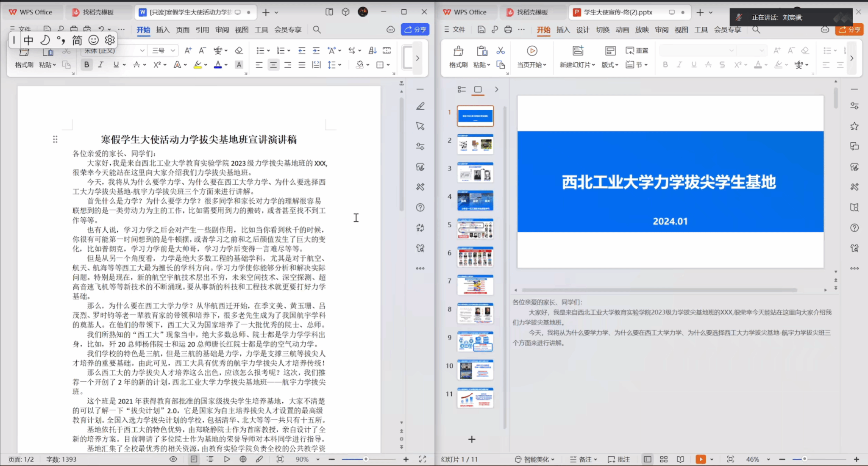Viewport: 868px width, 466px height.
Task: Click the clear formatting eraser in Writer
Action: coord(239,50)
